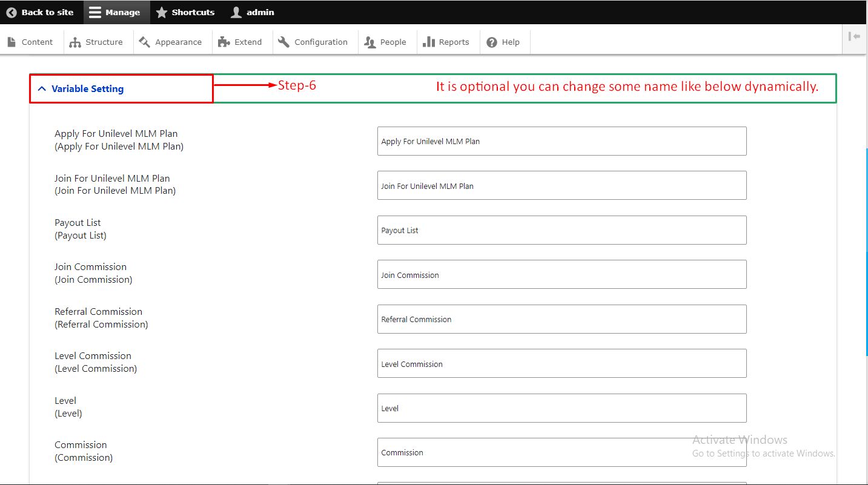Open the Help menu item
This screenshot has height=485, width=868.
tap(503, 42)
